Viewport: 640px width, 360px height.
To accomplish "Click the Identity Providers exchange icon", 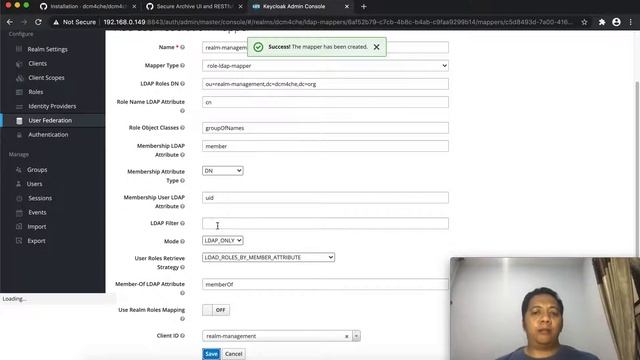I will pos(19,107).
